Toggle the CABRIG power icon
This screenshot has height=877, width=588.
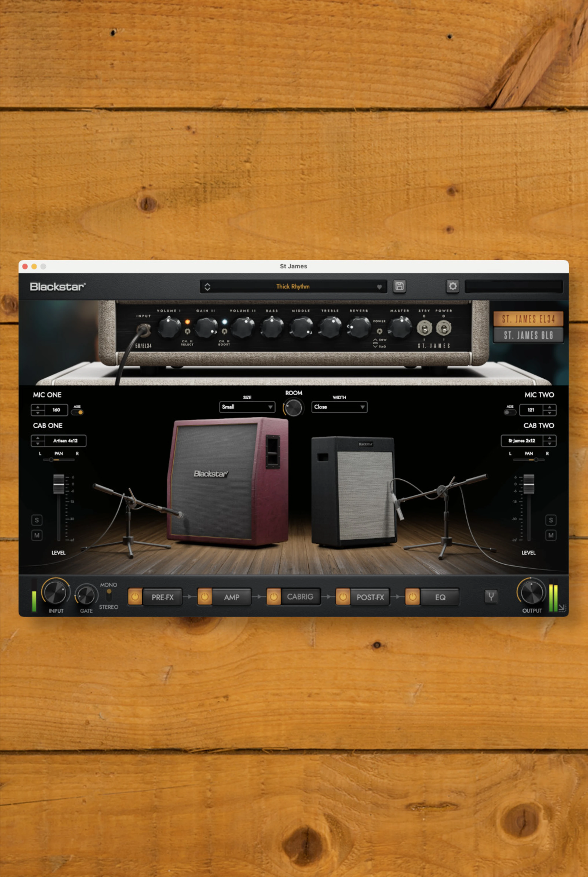(x=274, y=596)
